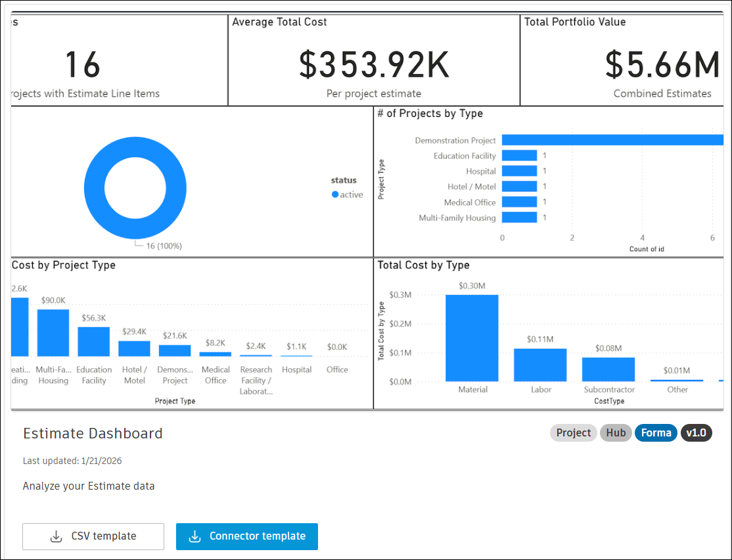Click the Total Cost by Type chart title
This screenshot has width=732, height=560.
point(423,266)
